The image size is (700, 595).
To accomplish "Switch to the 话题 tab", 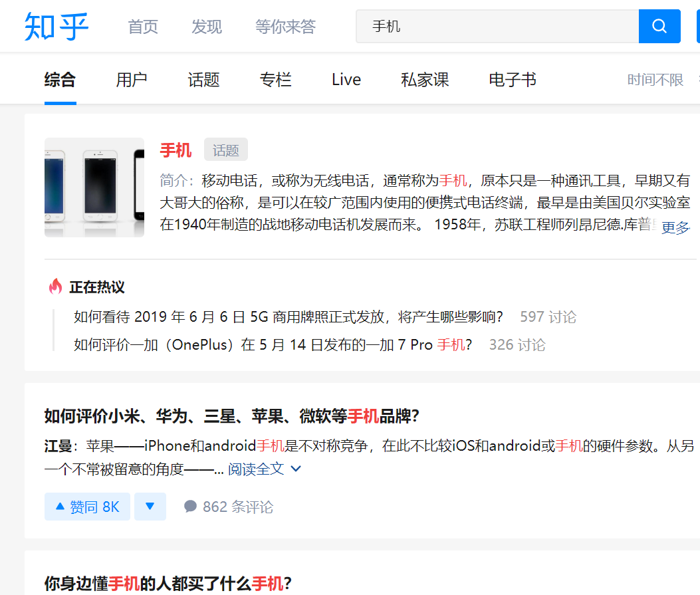I will 203,80.
